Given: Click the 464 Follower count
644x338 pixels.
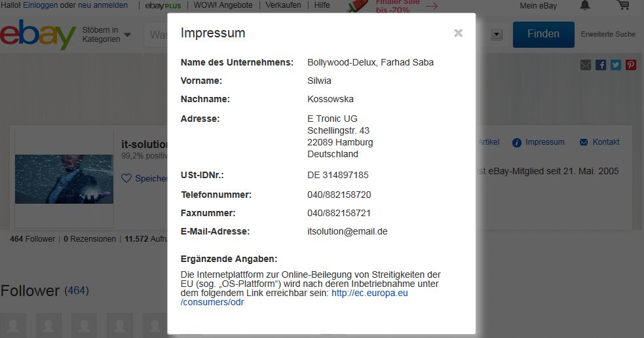Looking at the screenshot, I should click(x=33, y=239).
